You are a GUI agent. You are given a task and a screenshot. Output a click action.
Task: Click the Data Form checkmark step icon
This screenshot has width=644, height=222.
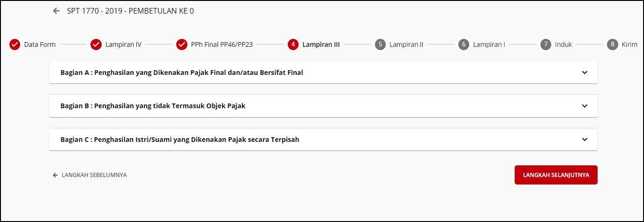(x=15, y=44)
